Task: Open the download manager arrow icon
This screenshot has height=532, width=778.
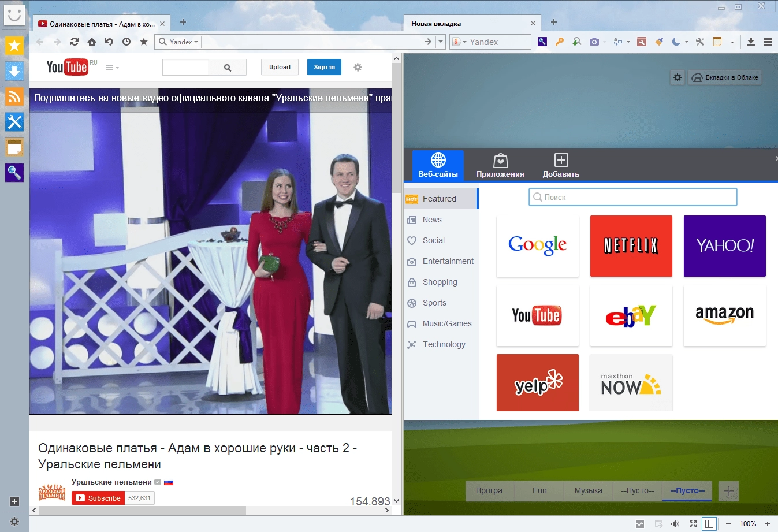Action: coord(751,42)
